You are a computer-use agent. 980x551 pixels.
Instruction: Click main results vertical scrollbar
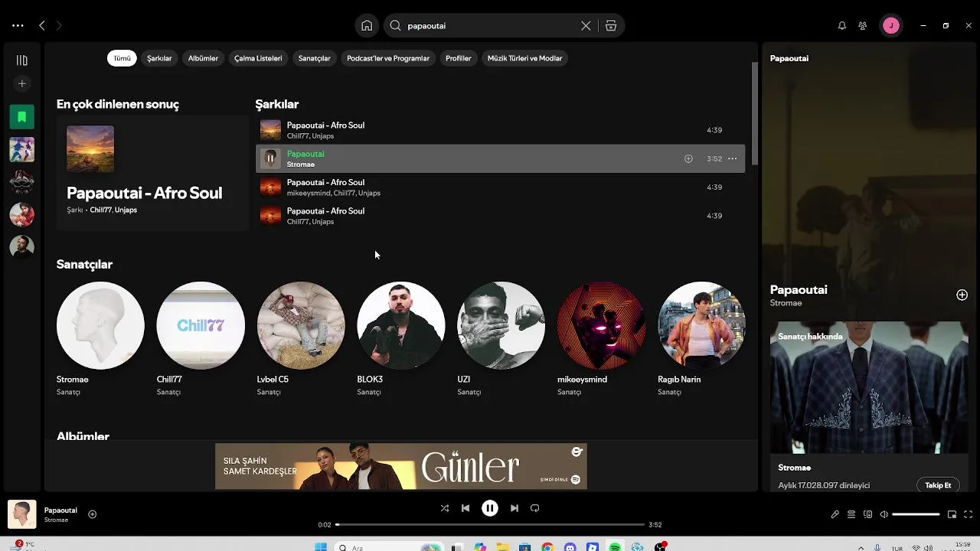(x=755, y=113)
